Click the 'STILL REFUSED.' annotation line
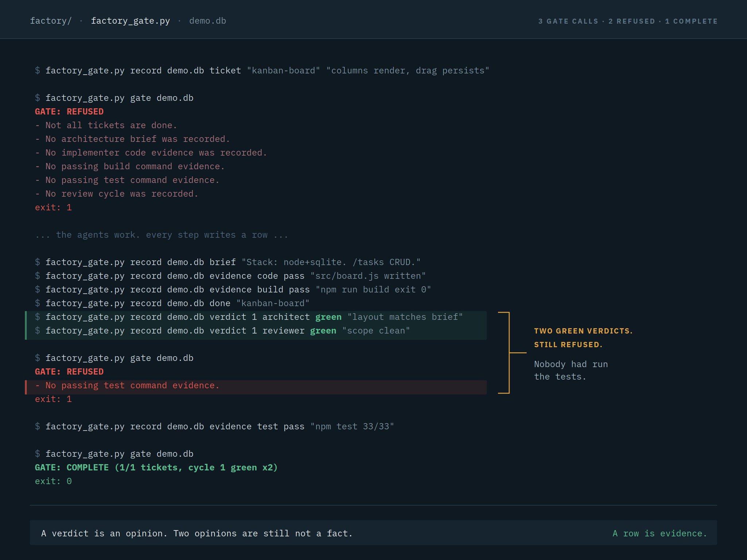Screen dimensions: 747x560 click(x=568, y=345)
